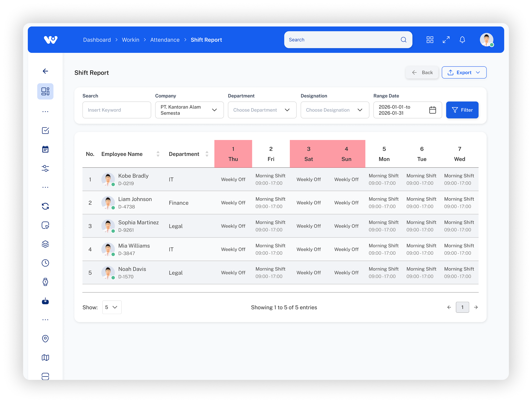532x403 pixels.
Task: Sort by Department column
Action: [x=207, y=154]
